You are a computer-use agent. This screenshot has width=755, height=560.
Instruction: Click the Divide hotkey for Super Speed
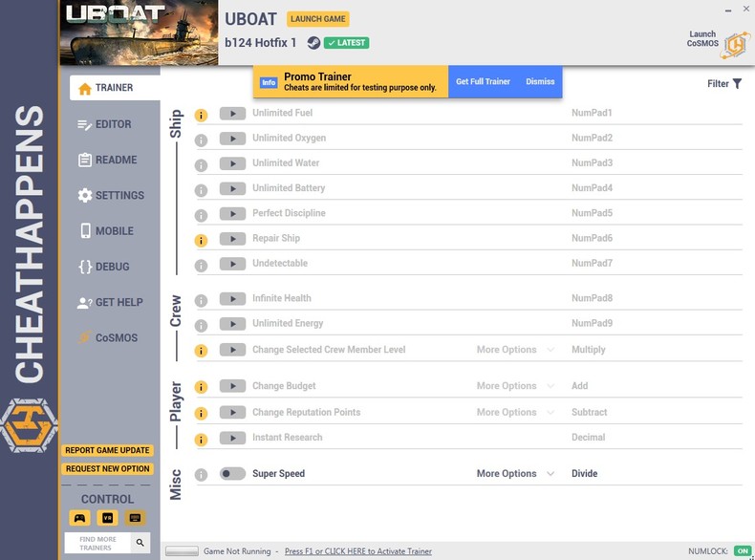[585, 473]
